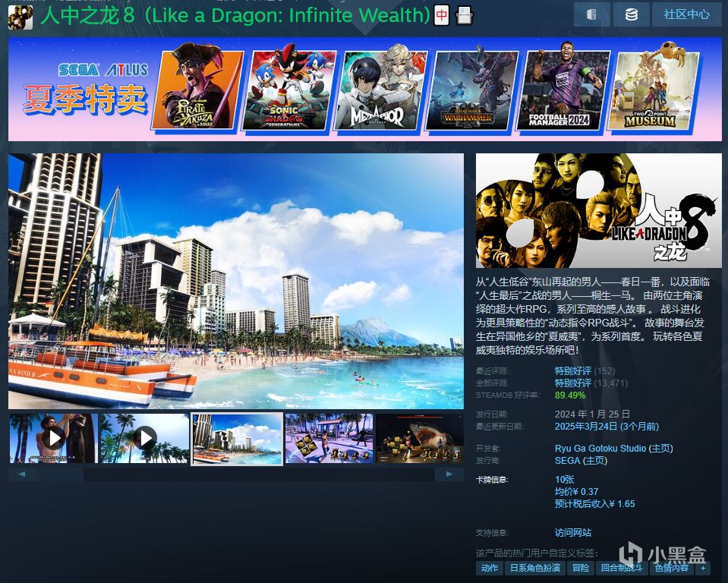This screenshot has width=728, height=583.
Task: Click the red mahjong-tile Chinese language icon
Action: 442,15
